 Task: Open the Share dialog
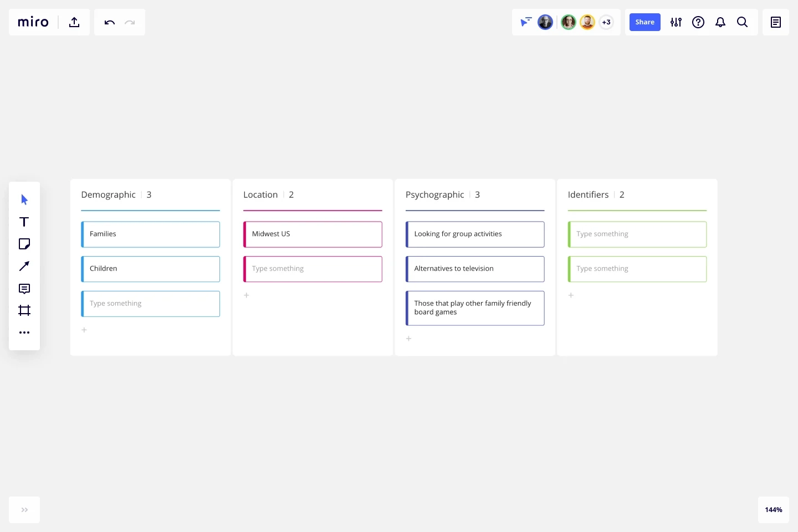pyautogui.click(x=644, y=22)
